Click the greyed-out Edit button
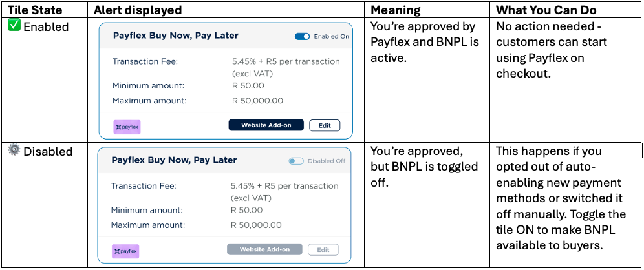644x270 pixels. point(323,249)
